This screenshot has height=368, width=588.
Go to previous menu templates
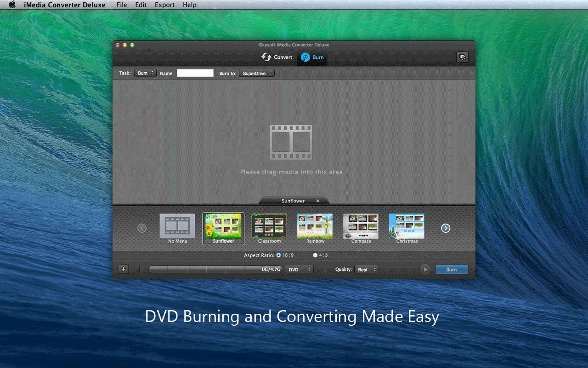142,228
